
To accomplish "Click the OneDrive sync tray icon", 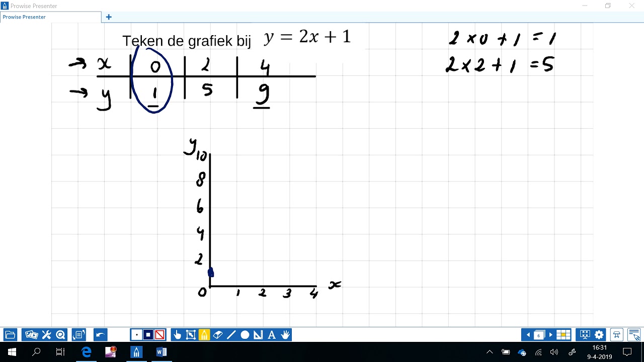I will coord(522,352).
